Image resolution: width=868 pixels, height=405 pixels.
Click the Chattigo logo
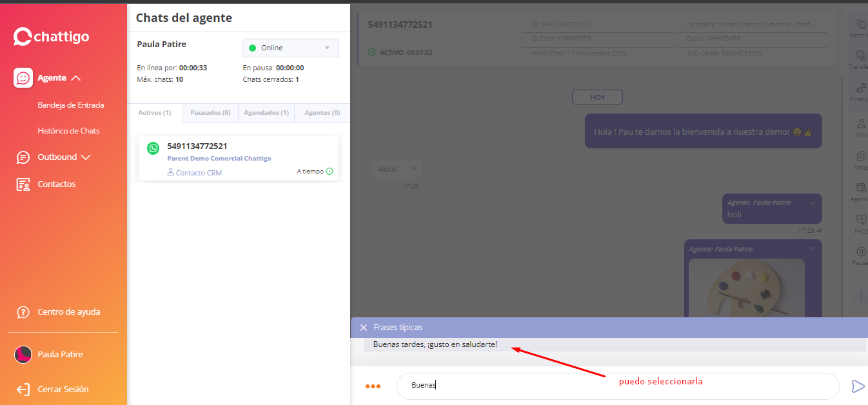(x=52, y=37)
